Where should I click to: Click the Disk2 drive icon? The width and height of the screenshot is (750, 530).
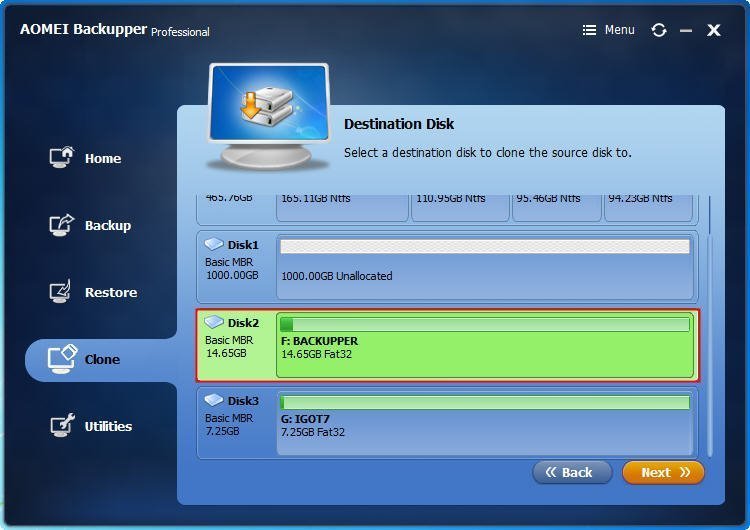pyautogui.click(x=214, y=322)
